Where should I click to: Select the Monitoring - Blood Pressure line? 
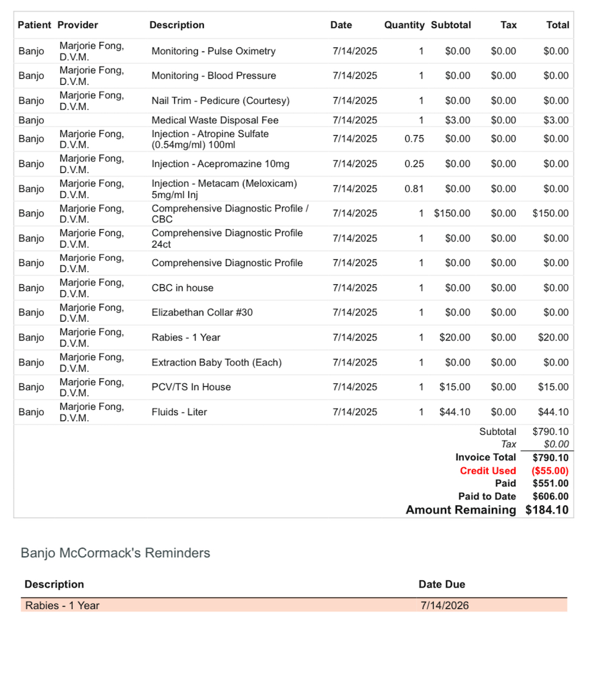(x=213, y=76)
